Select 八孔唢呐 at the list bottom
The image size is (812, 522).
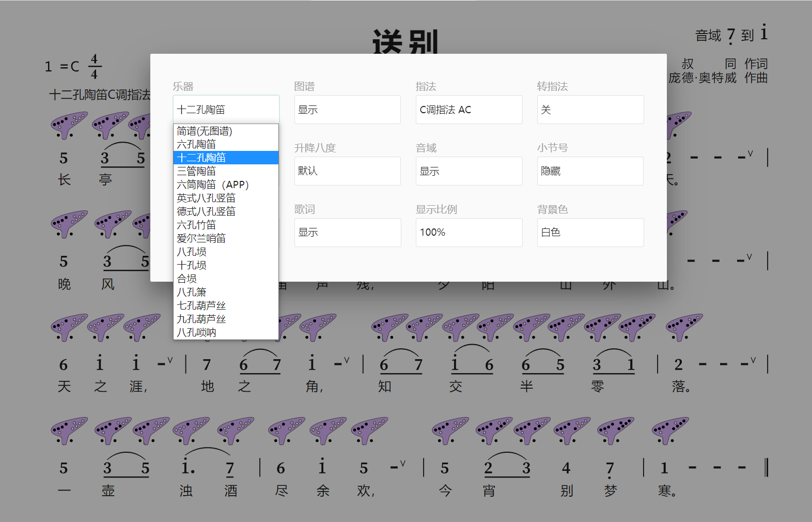[226, 332]
